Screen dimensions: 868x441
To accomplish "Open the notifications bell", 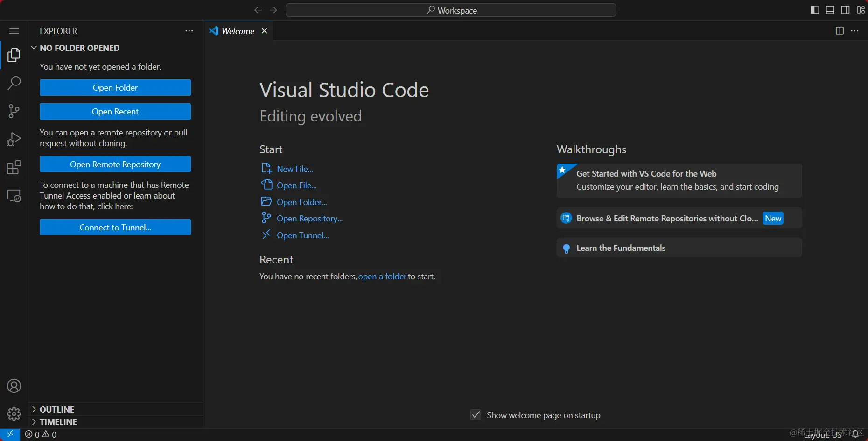I will (x=855, y=434).
